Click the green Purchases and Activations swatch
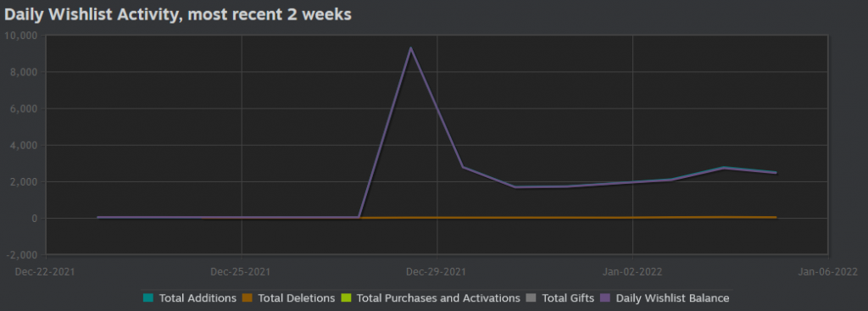 point(346,297)
